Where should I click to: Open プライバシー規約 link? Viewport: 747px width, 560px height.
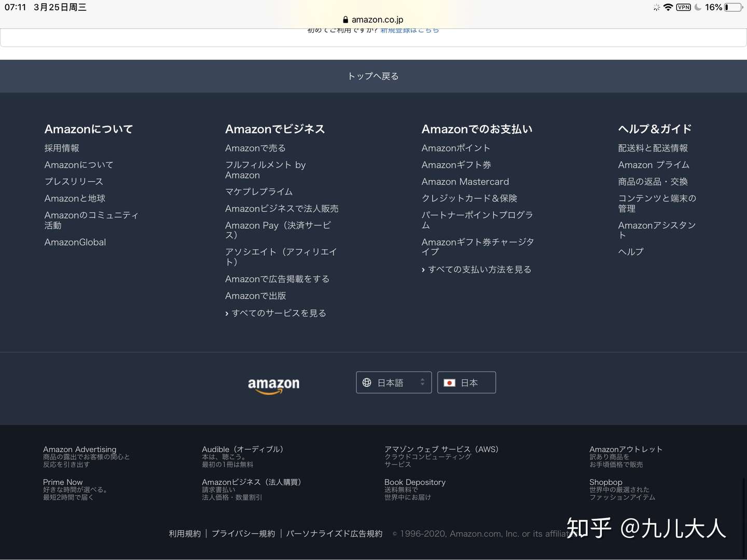243,534
